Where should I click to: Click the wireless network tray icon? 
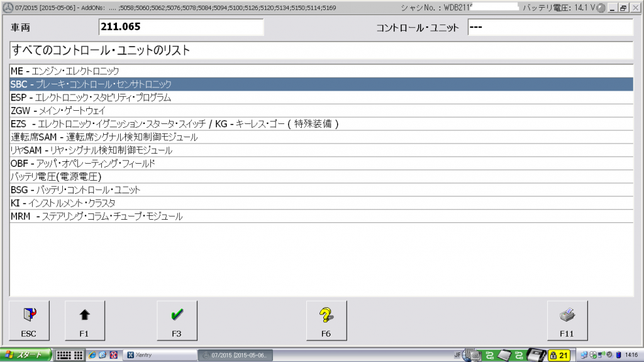(602, 354)
